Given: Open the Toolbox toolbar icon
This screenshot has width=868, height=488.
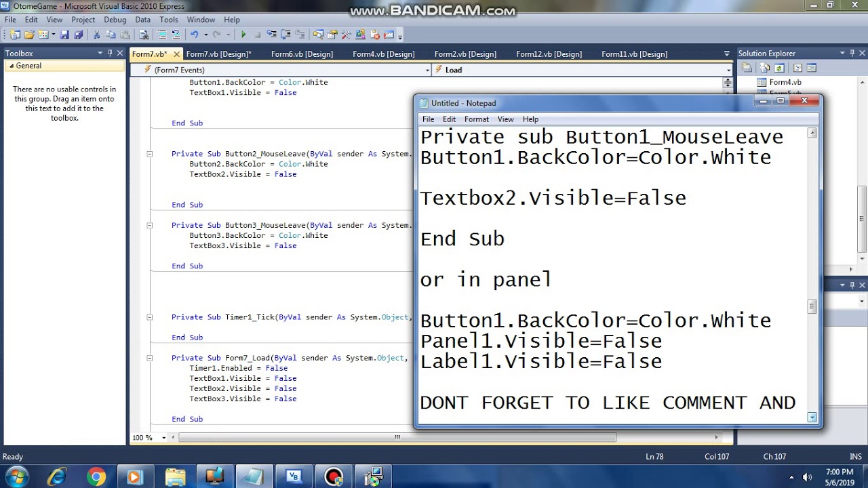Looking at the screenshot, I should coord(346,35).
